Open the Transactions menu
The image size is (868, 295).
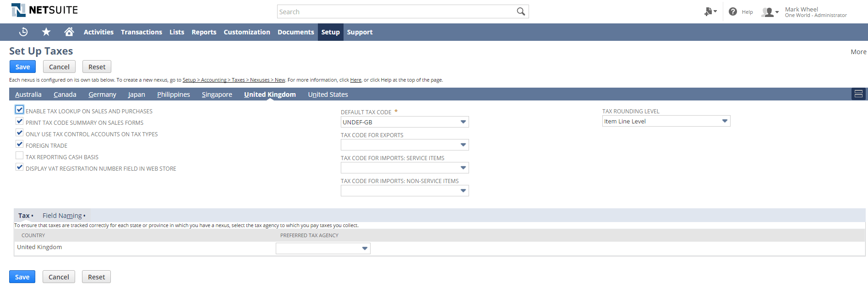pyautogui.click(x=142, y=32)
